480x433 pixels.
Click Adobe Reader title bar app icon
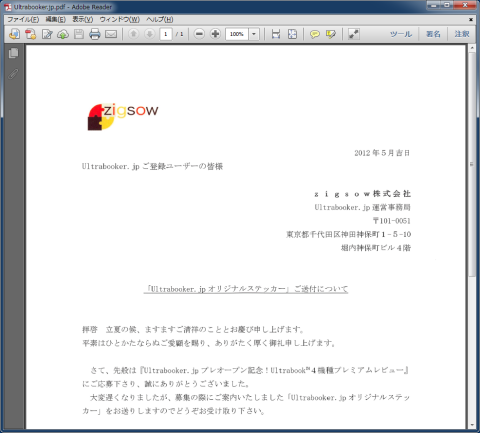click(x=8, y=7)
